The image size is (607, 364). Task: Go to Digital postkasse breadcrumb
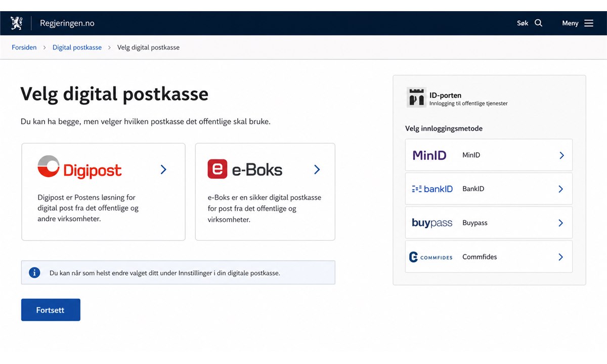(77, 48)
